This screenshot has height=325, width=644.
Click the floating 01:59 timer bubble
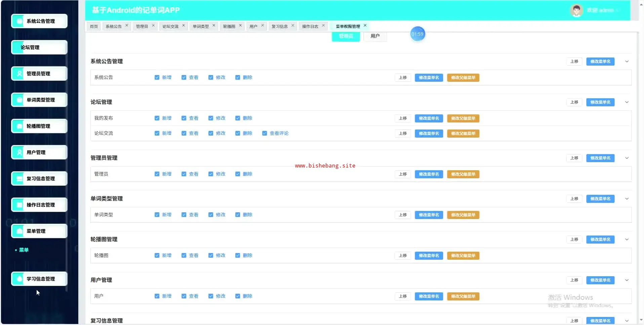point(417,34)
